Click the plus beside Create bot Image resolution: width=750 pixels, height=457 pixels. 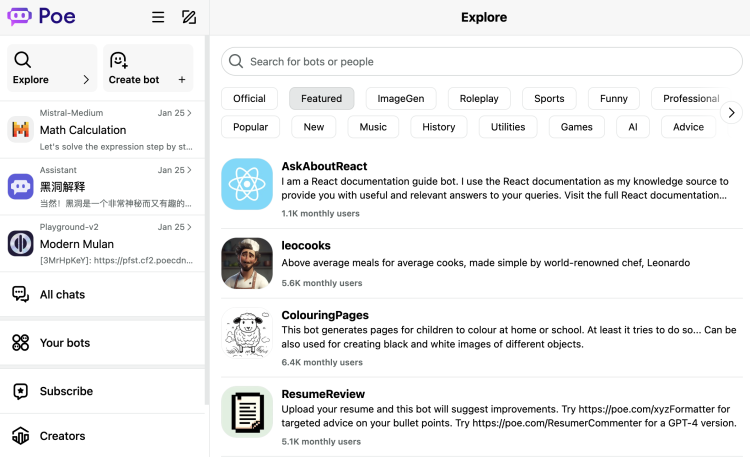coord(181,80)
